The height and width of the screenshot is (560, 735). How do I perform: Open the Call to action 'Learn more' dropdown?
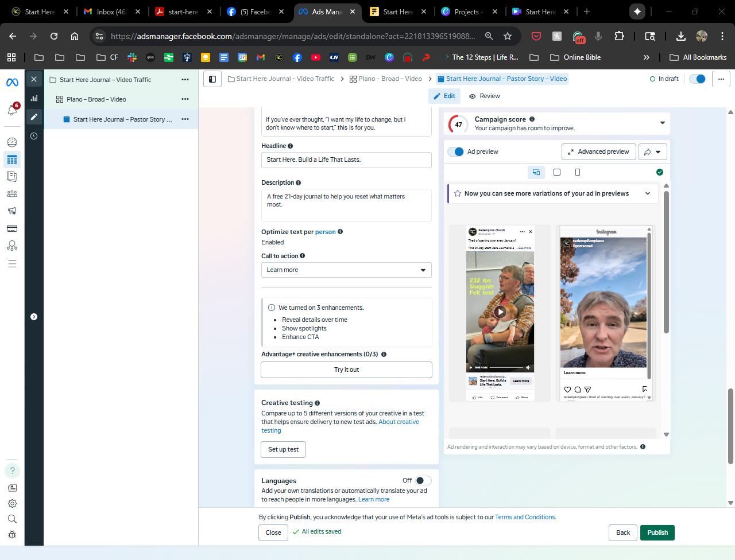click(346, 270)
